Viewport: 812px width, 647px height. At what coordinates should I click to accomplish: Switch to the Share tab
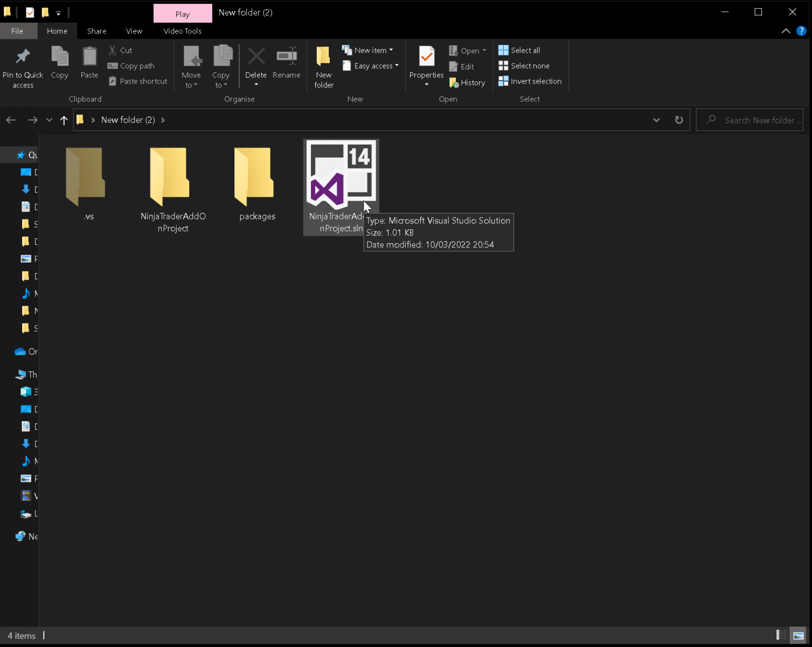(x=96, y=31)
